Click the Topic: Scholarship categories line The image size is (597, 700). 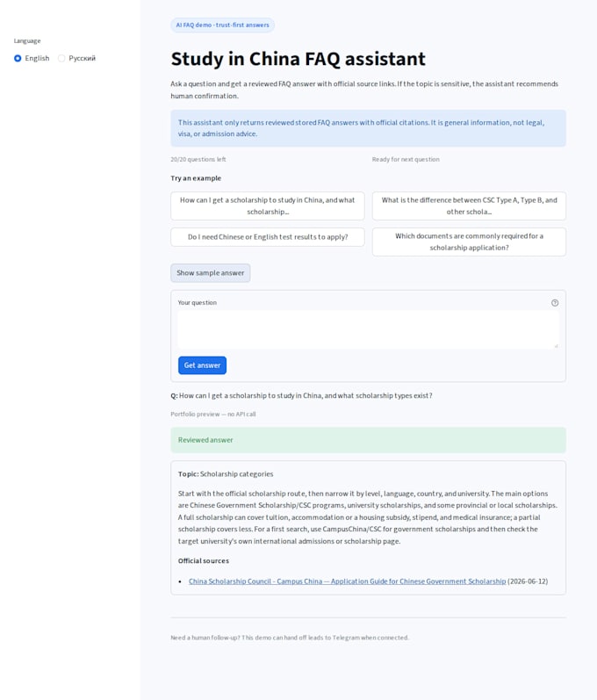[x=226, y=474]
